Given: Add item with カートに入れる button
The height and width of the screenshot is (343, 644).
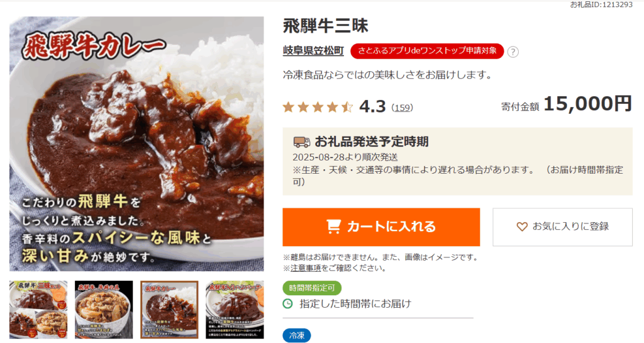Looking at the screenshot, I should pos(381,227).
